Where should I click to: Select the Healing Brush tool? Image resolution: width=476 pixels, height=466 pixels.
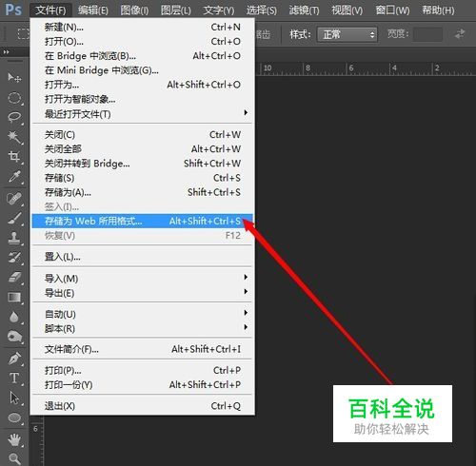tap(14, 199)
